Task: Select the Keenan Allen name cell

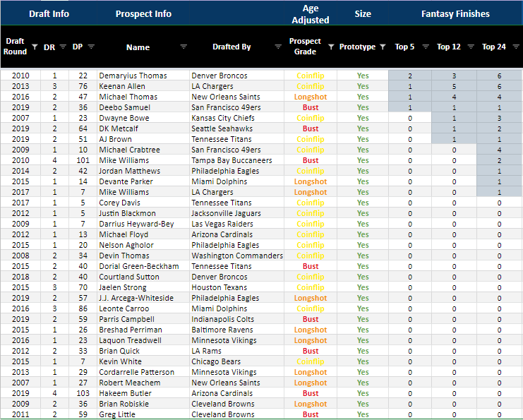Action: pyautogui.click(x=143, y=86)
